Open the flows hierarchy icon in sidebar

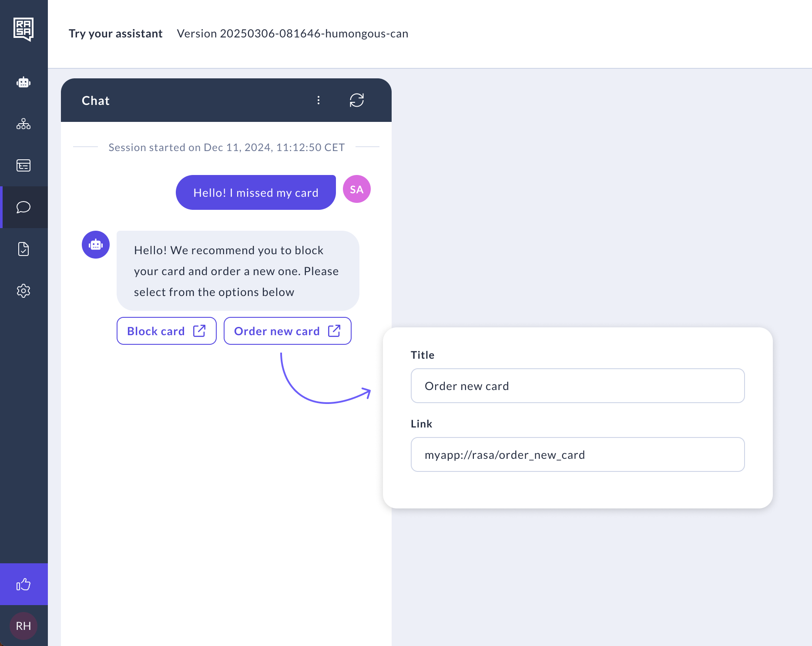point(23,124)
